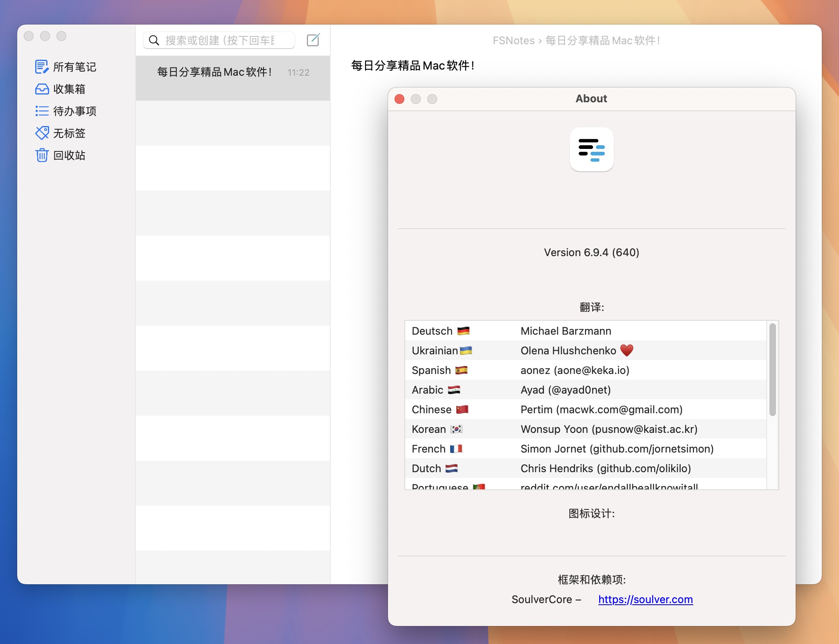Open the Todo (待办事项) list icon
The width and height of the screenshot is (839, 644).
(x=42, y=111)
